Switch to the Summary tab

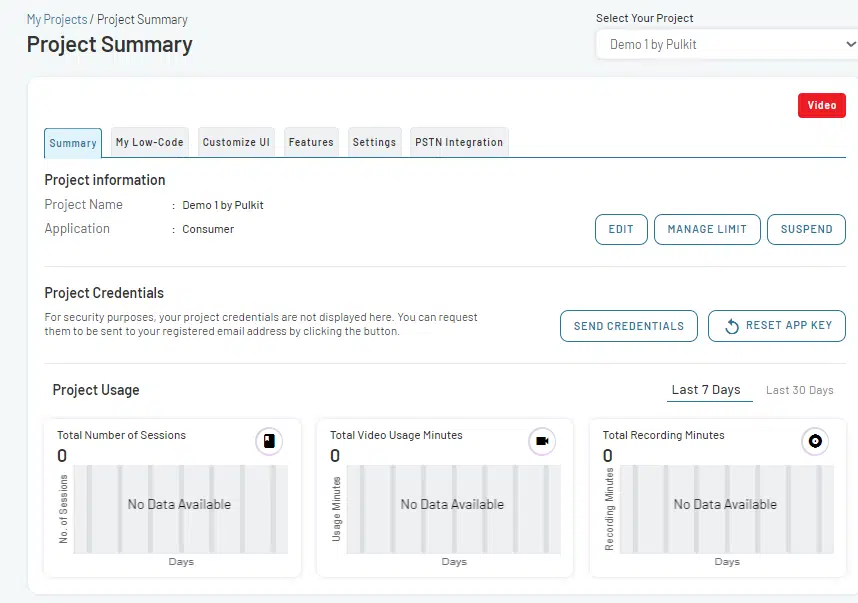(x=73, y=143)
